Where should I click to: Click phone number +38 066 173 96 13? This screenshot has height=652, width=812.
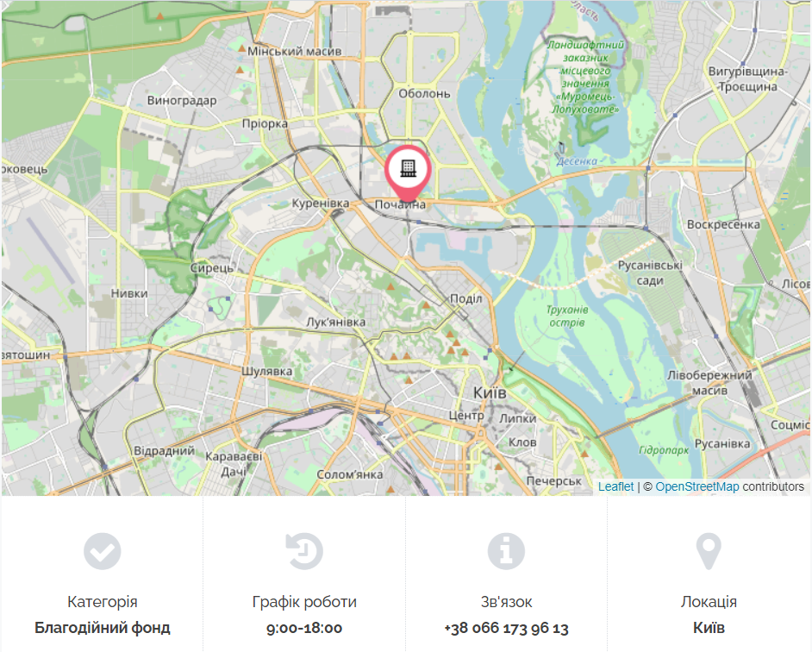(x=507, y=628)
